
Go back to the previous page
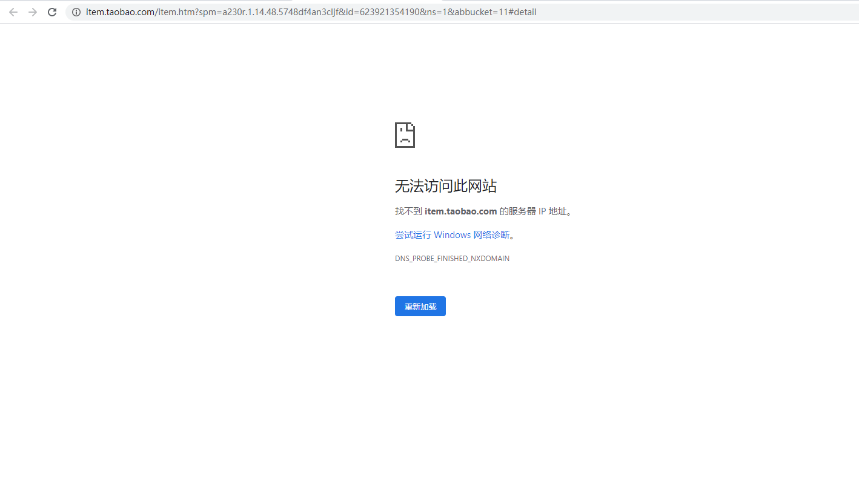click(x=13, y=12)
